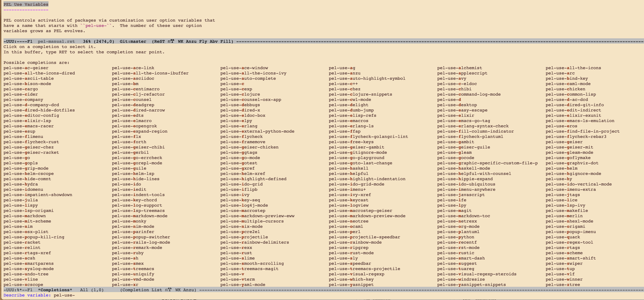
Task: Pick pel-use-javascript completion
Action: pos(461,194)
